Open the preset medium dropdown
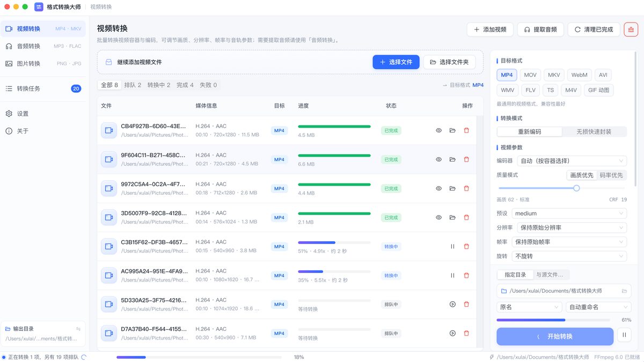The height and width of the screenshot is (362, 644). pos(569,213)
